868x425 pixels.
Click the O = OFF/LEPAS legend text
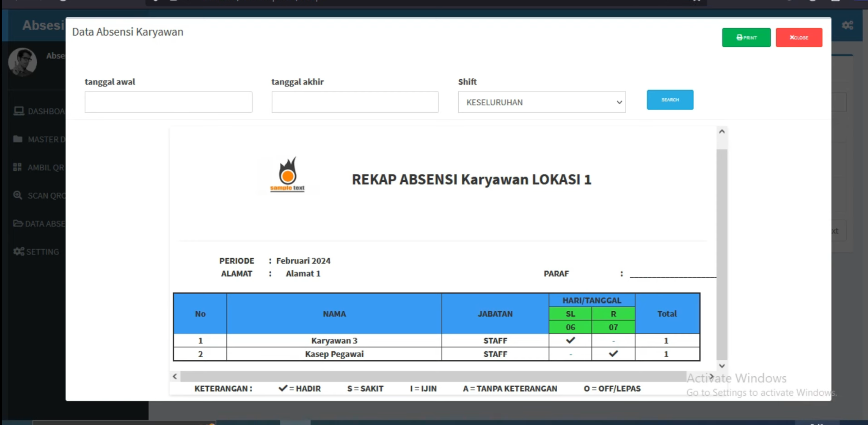(x=612, y=388)
